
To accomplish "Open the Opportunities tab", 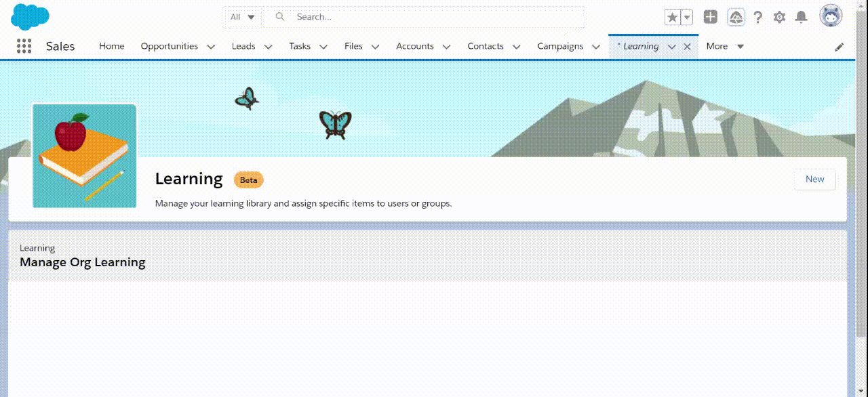I will pyautogui.click(x=170, y=46).
